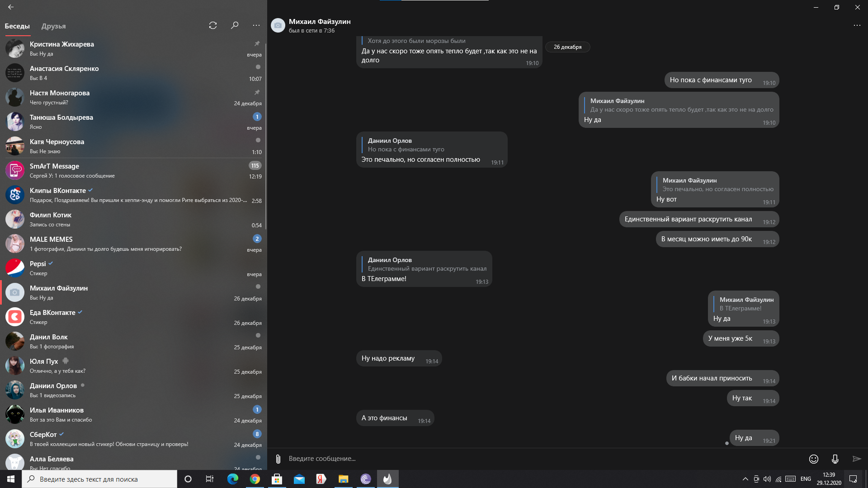
Task: Open Windows notification center icon
Action: click(x=853, y=479)
